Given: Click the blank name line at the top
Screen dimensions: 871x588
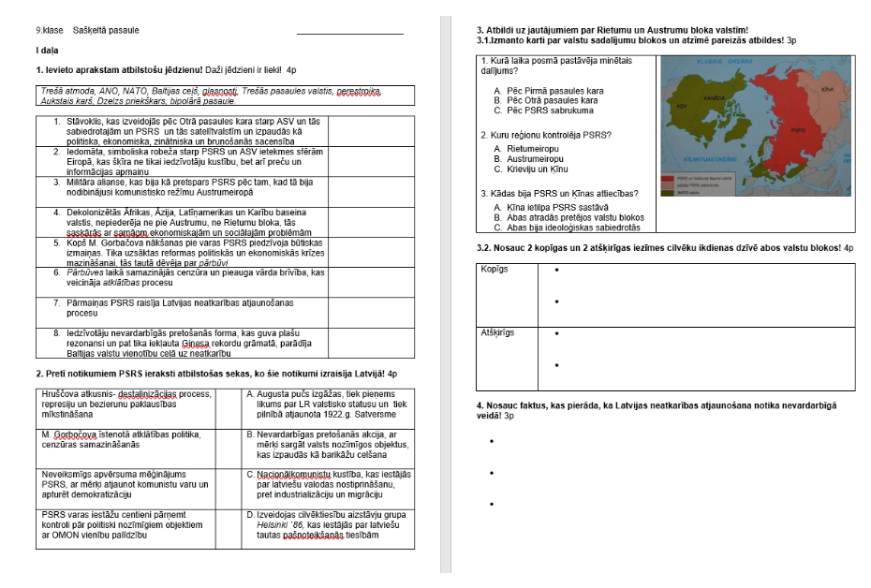Looking at the screenshot, I should pos(349,33).
